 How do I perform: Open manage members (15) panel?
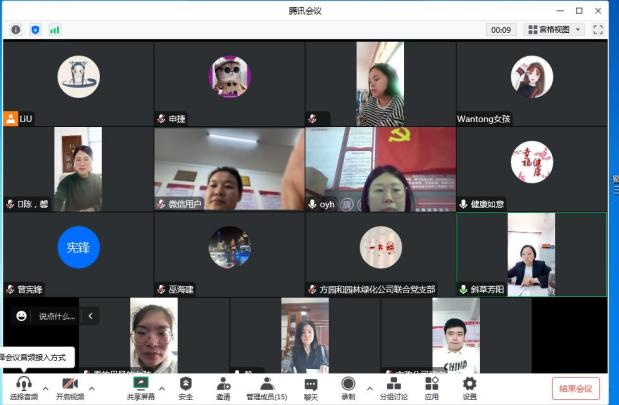click(x=267, y=388)
